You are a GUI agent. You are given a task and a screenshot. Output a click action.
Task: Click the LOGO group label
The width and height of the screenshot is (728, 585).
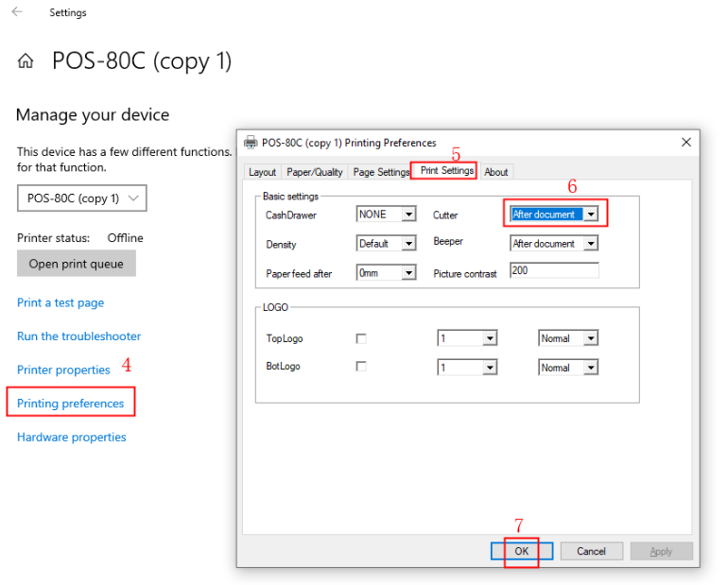[276, 307]
